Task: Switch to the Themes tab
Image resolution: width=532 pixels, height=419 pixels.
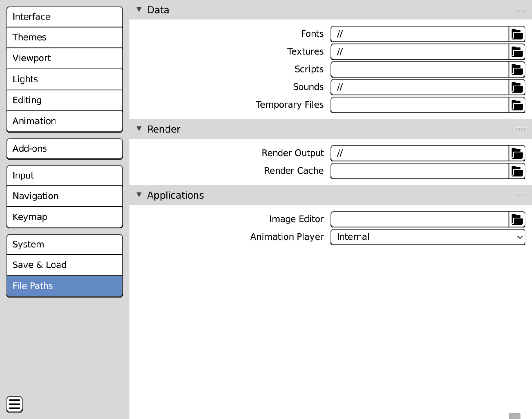Action: coord(64,38)
